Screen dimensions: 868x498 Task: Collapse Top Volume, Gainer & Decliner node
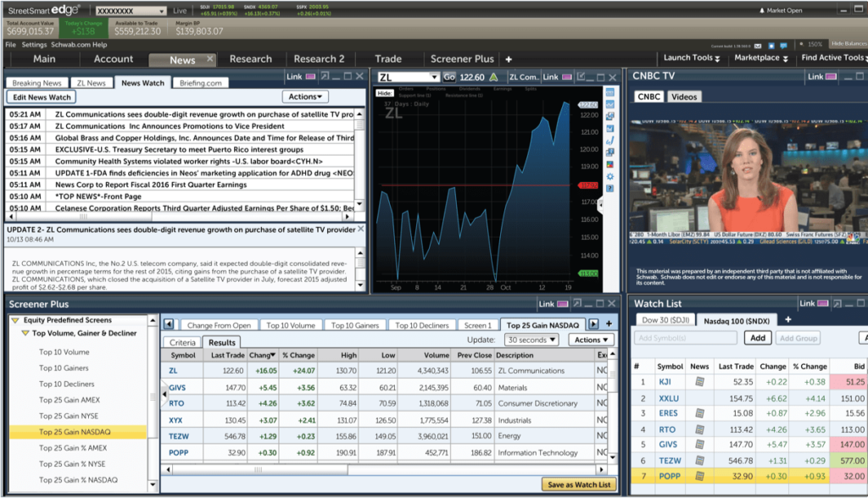25,333
